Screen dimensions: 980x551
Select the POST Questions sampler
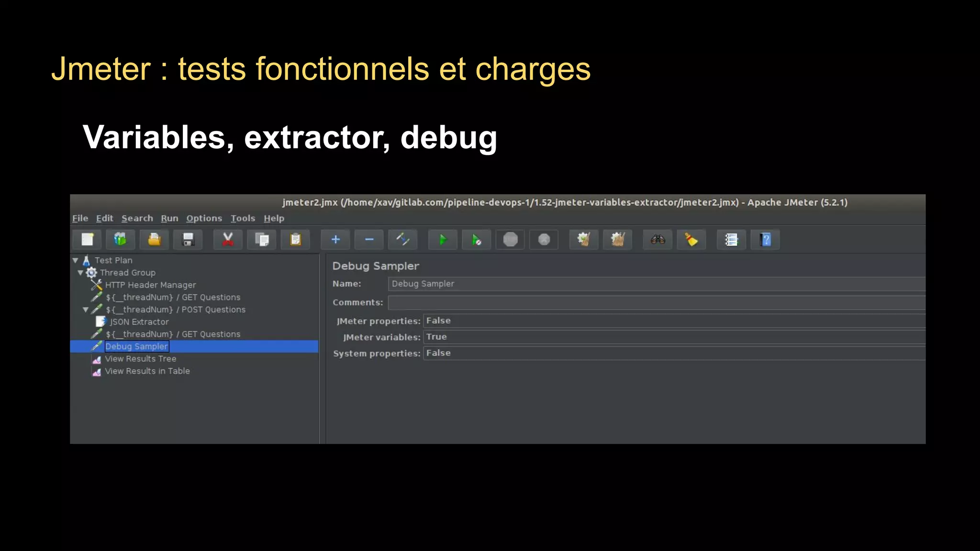pos(176,310)
